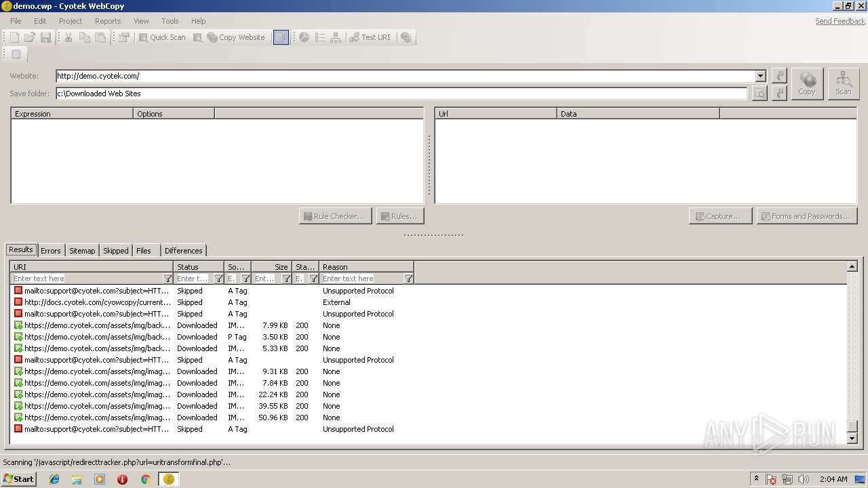Click the pie chart report icon
The image size is (868, 488).
coord(304,37)
